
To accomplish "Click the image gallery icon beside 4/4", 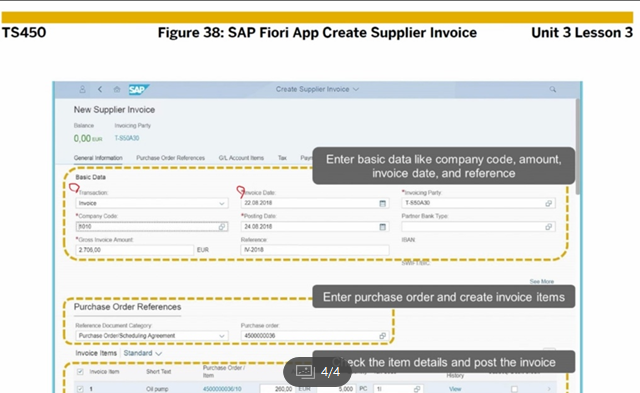I will (x=305, y=371).
